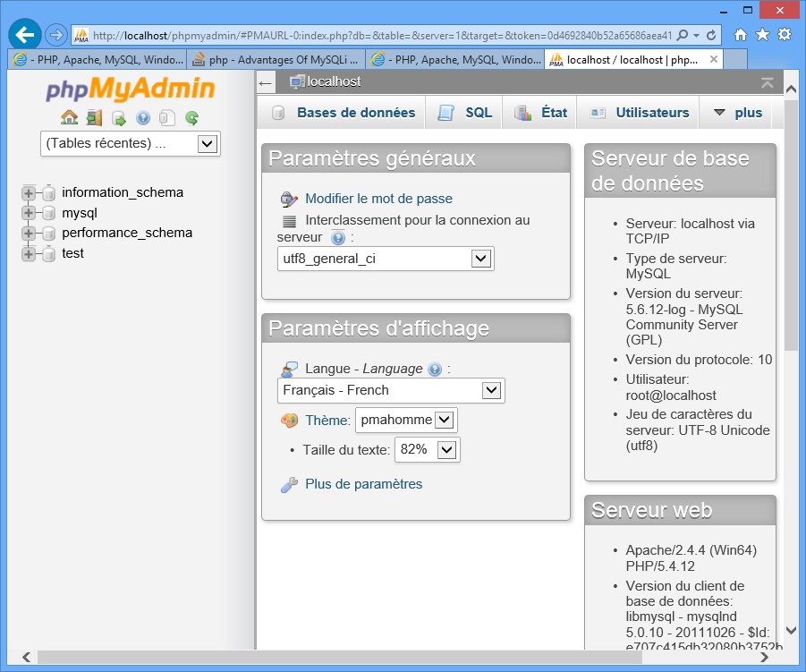
Task: Expand the mysql database tree node
Action: point(29,213)
